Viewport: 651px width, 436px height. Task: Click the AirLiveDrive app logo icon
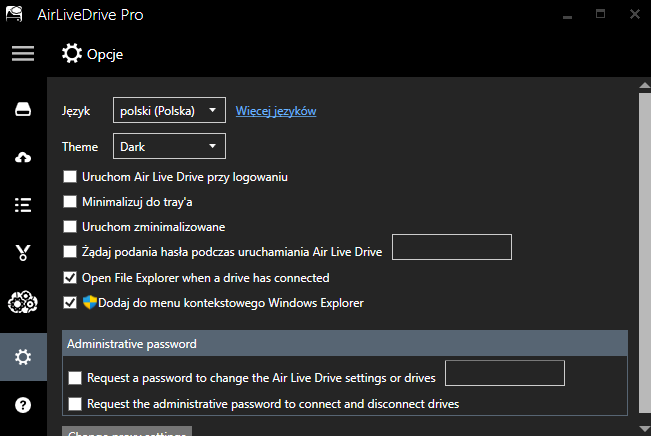14,14
